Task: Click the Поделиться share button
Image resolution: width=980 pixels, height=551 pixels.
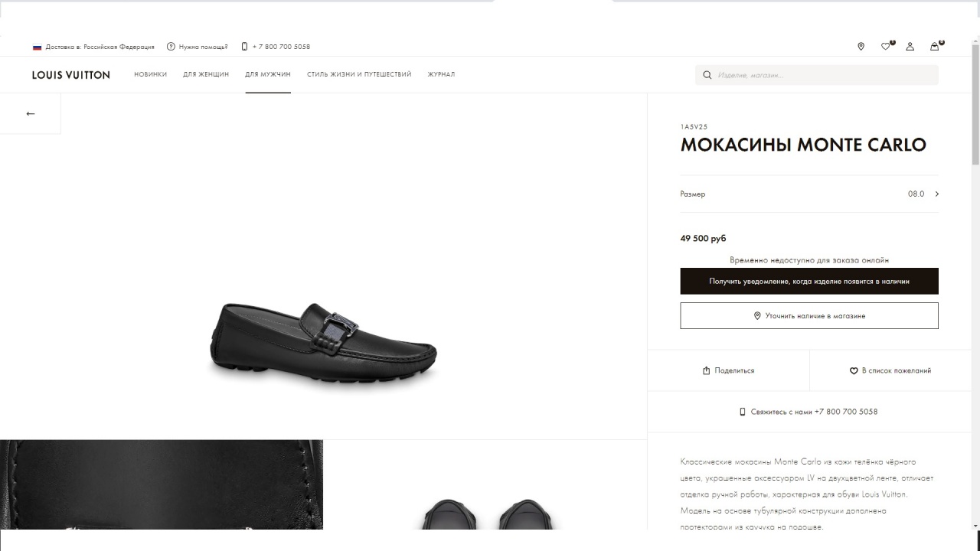Action: tap(728, 370)
